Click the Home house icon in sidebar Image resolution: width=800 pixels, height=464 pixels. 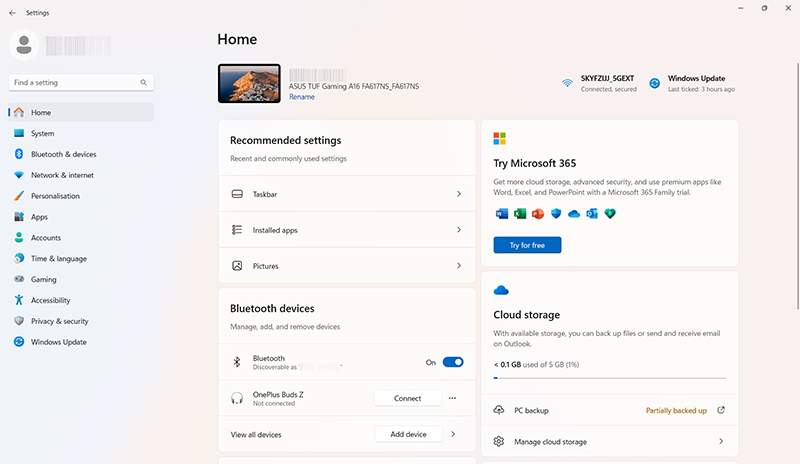coord(19,112)
